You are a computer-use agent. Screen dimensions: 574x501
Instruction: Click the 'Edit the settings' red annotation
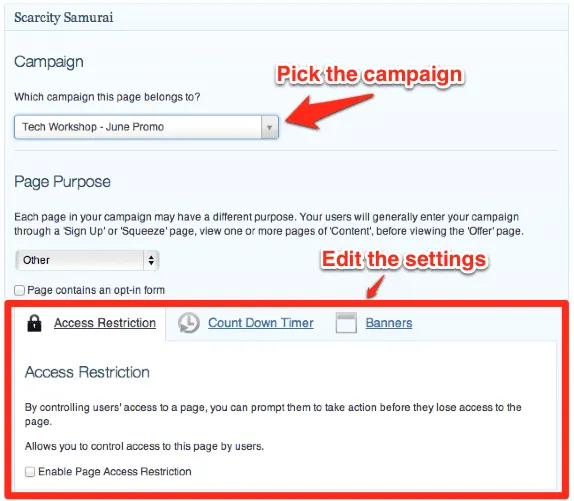[404, 259]
